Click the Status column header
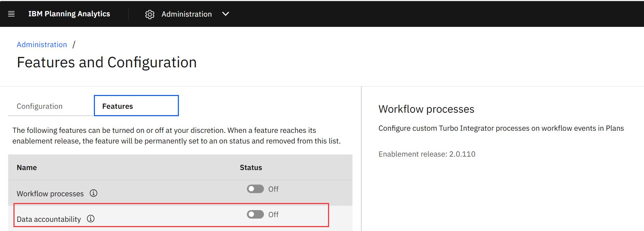644x231 pixels. pyautogui.click(x=251, y=168)
